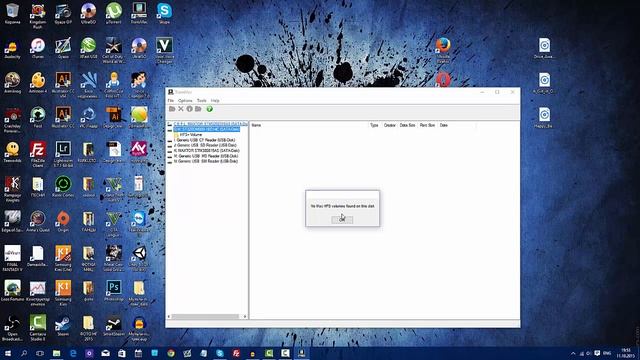Select Generic USB MS Reader drive

coord(206,156)
